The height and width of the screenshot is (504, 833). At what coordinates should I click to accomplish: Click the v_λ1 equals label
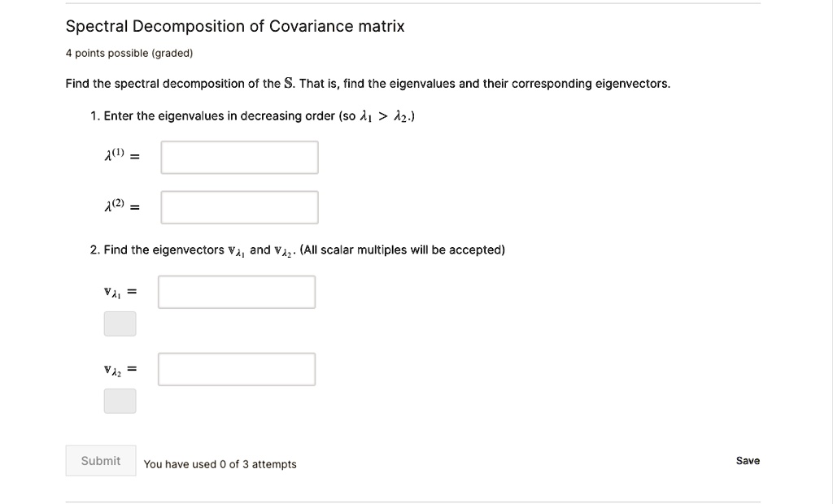[119, 290]
